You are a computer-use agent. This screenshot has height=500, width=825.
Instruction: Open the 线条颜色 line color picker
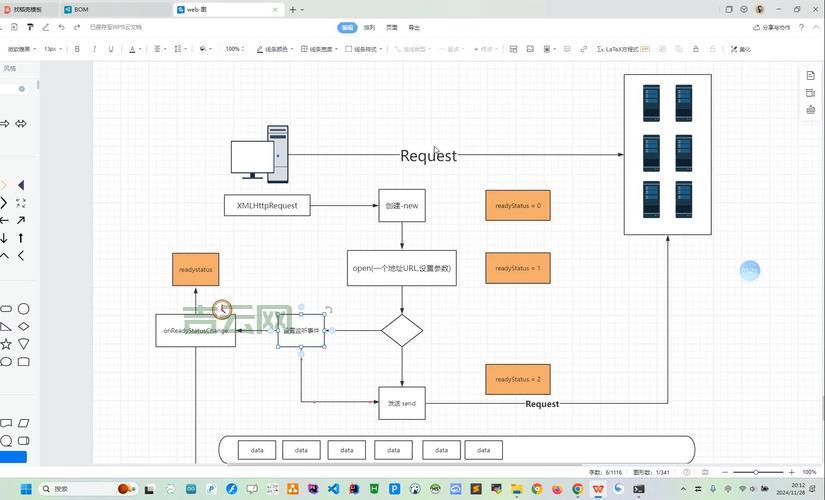(274, 48)
